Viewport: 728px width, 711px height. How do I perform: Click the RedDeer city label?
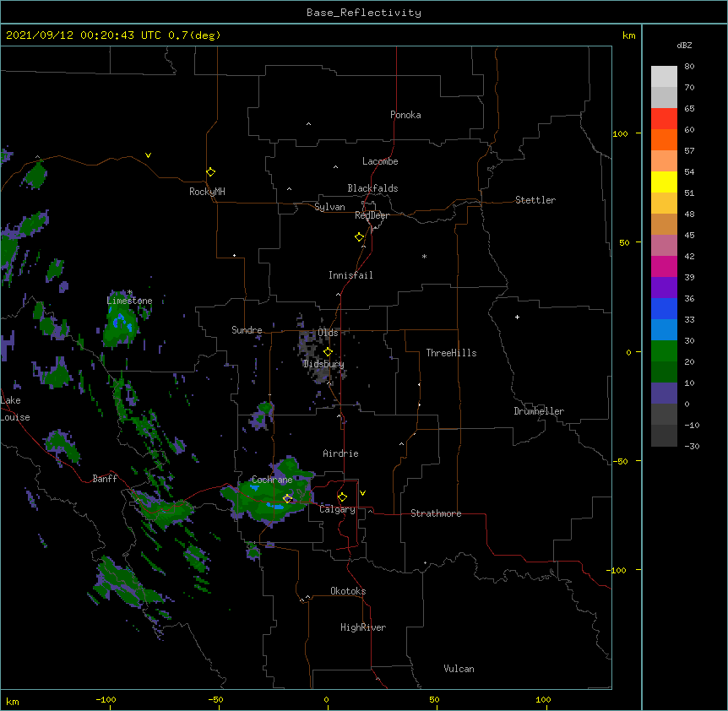(372, 215)
